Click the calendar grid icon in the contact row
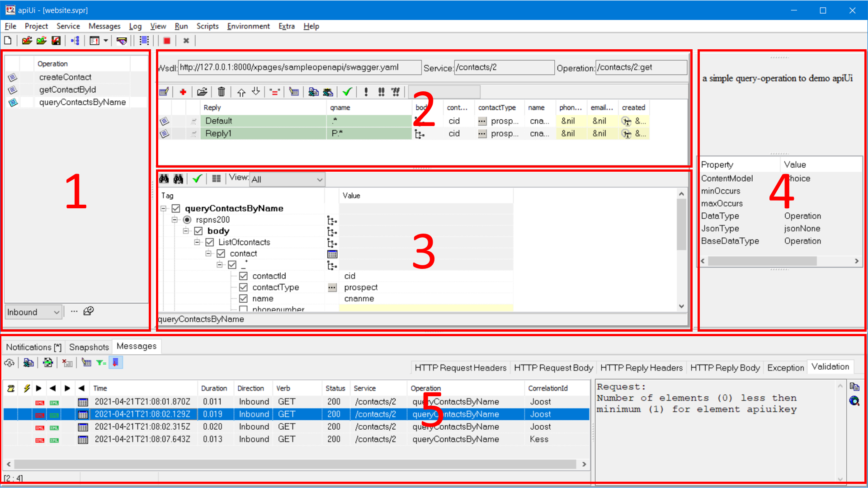The width and height of the screenshot is (868, 488). [332, 254]
